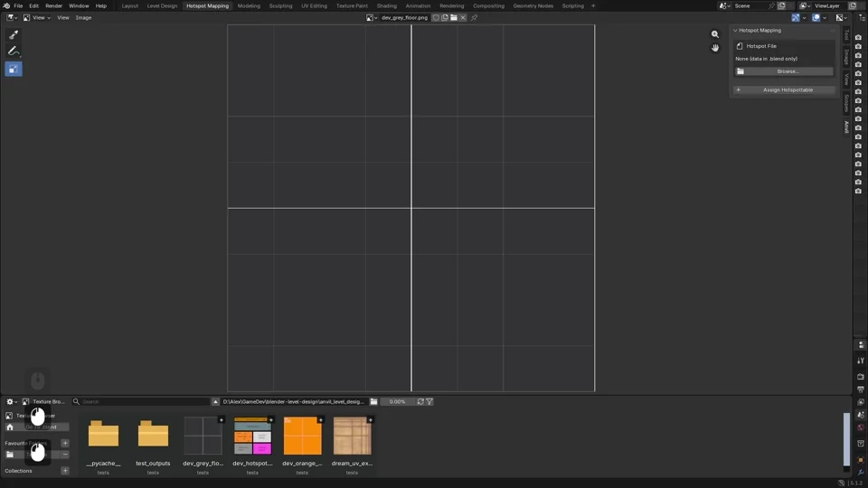Toggle the Show Gizmo button
The width and height of the screenshot is (868, 488).
tap(796, 18)
